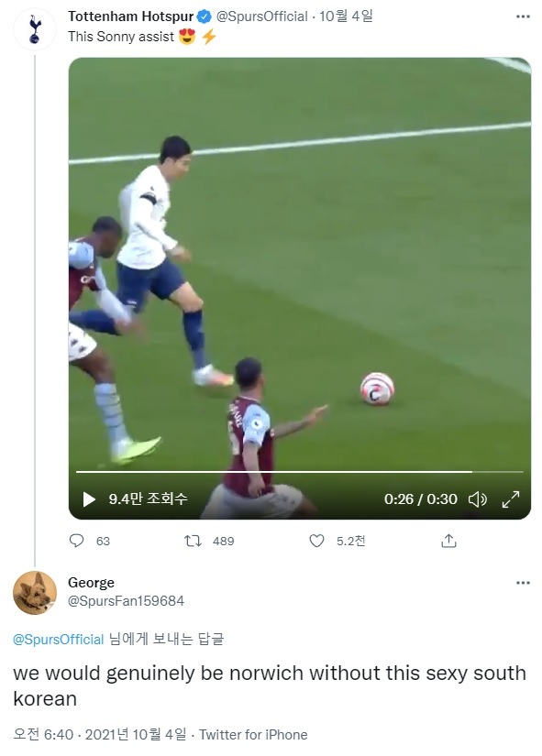The height and width of the screenshot is (756, 542).
Task: Open the Twitter for iPhone source link
Action: [253, 735]
